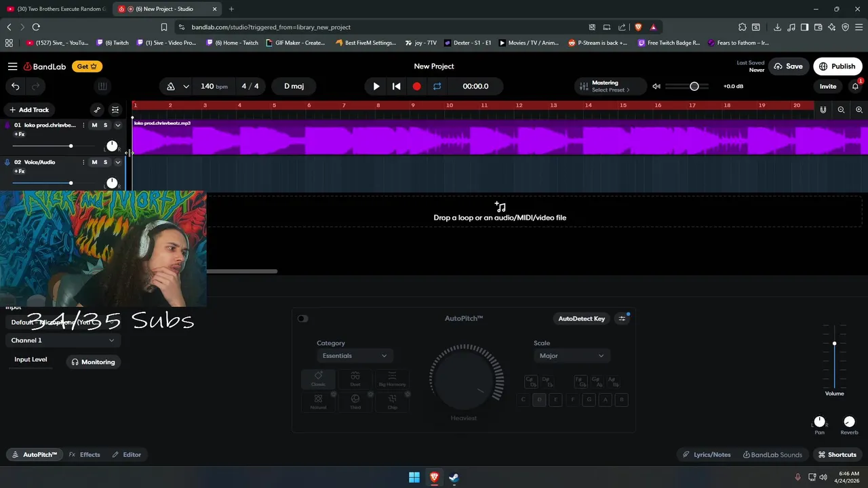Switch to the Effects tab
Viewport: 868px width, 488px height.
84,455
